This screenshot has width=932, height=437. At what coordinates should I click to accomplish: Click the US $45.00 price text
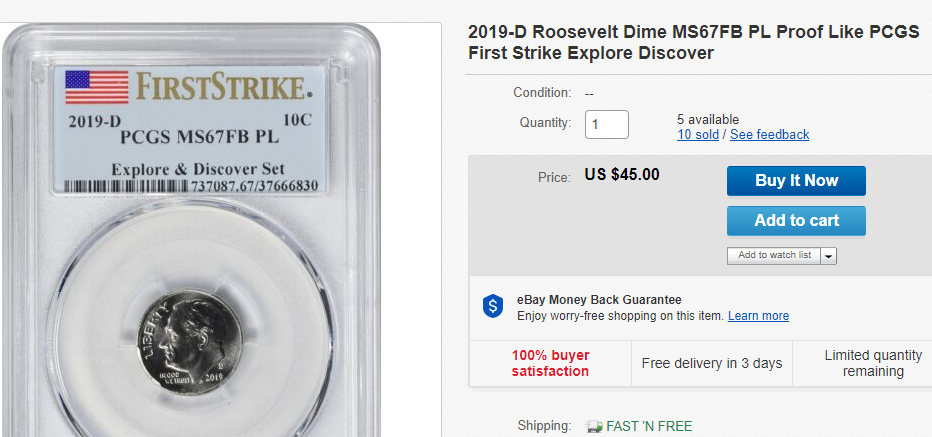click(x=622, y=175)
